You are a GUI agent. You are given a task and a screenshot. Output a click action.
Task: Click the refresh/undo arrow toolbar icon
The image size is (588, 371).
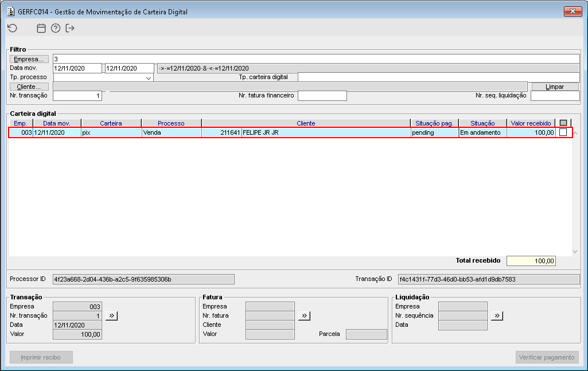pos(13,28)
